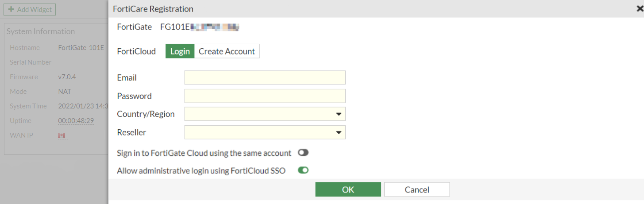The height and width of the screenshot is (204, 644).
Task: Click the firmware version v7.0.4
Action: pos(67,77)
